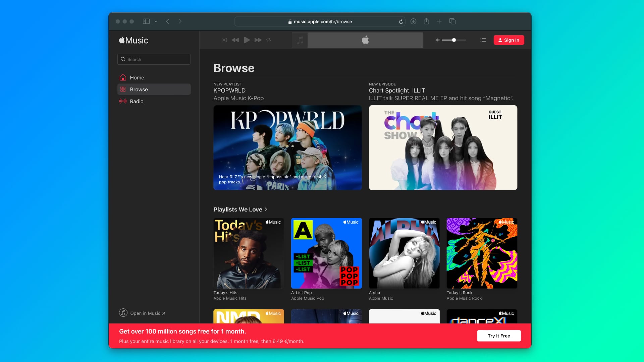The width and height of the screenshot is (644, 362).
Task: Mute using the volume speaker icon
Action: (437, 40)
